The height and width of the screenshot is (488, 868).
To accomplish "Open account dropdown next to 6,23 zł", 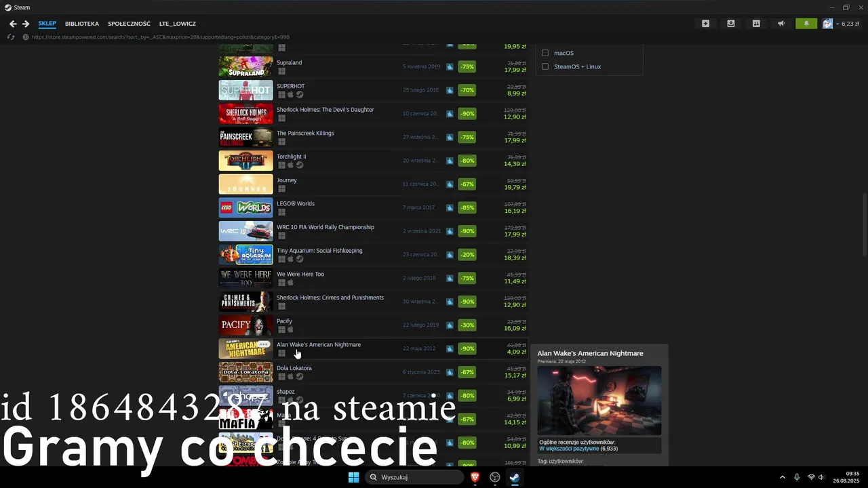I will pos(837,24).
